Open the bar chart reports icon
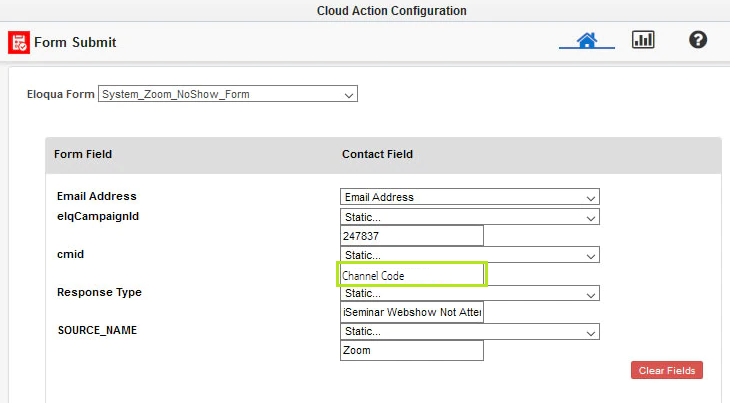Image resolution: width=730 pixels, height=403 pixels. pos(643,40)
